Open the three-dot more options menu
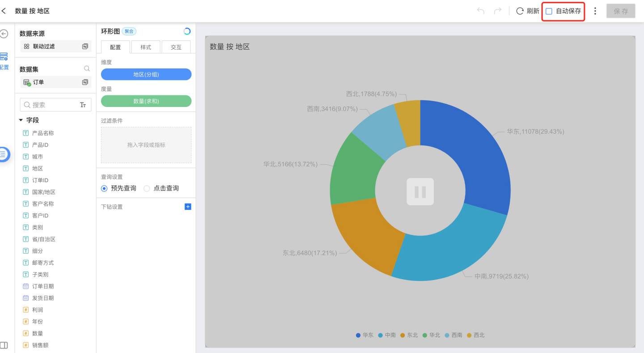The image size is (644, 353). (x=595, y=11)
